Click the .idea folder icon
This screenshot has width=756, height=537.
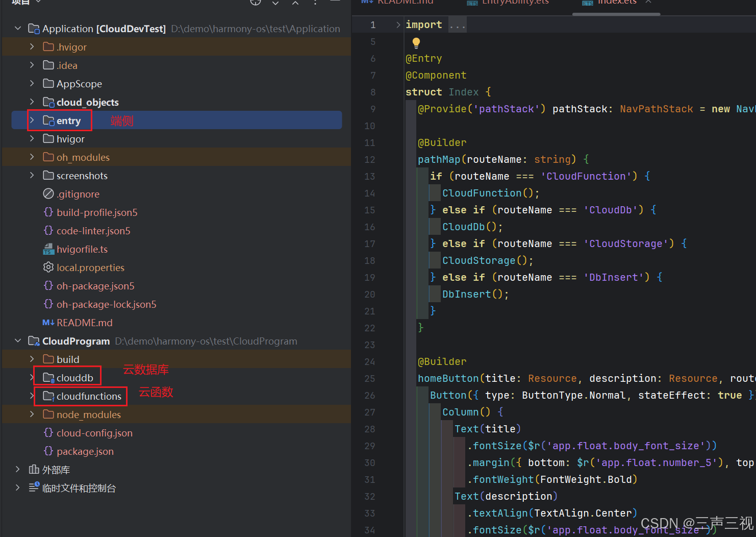(48, 65)
